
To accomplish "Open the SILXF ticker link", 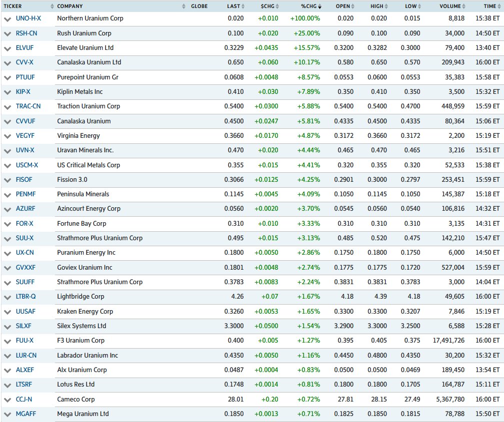I will (23, 326).
